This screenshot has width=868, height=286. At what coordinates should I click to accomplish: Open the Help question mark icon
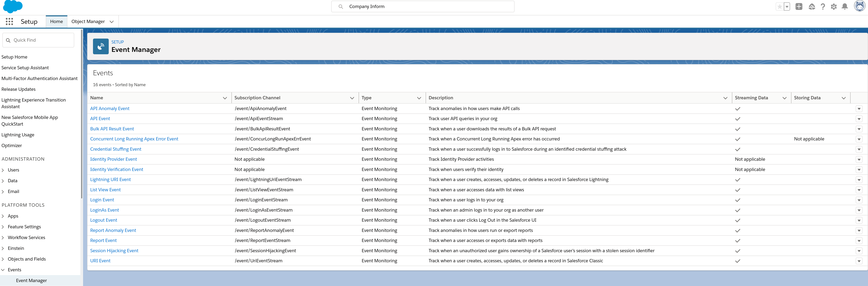[x=823, y=7]
